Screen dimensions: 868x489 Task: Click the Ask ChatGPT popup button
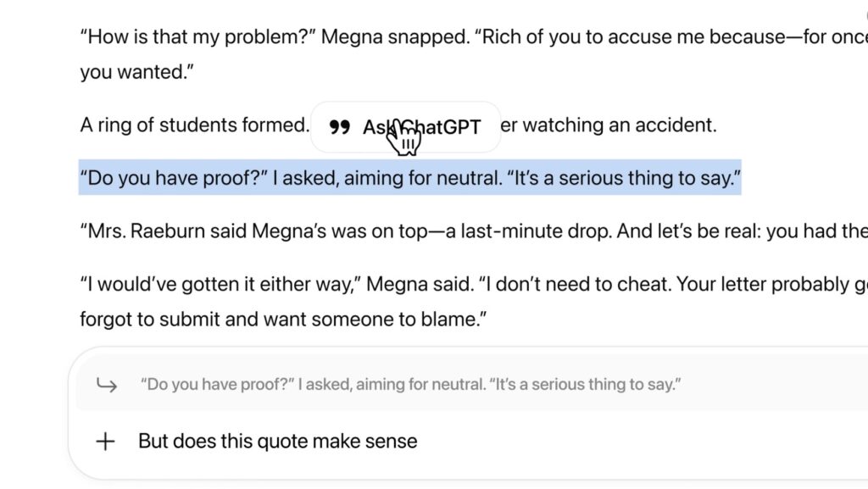point(406,127)
